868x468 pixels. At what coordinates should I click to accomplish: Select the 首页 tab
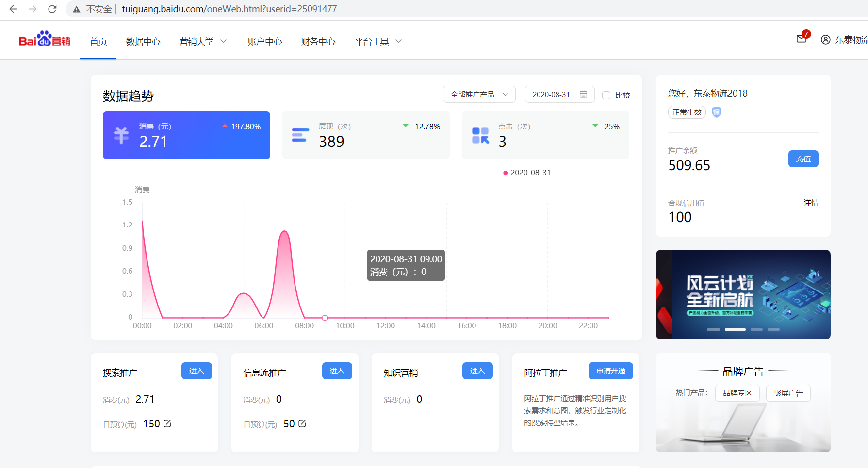pos(98,41)
